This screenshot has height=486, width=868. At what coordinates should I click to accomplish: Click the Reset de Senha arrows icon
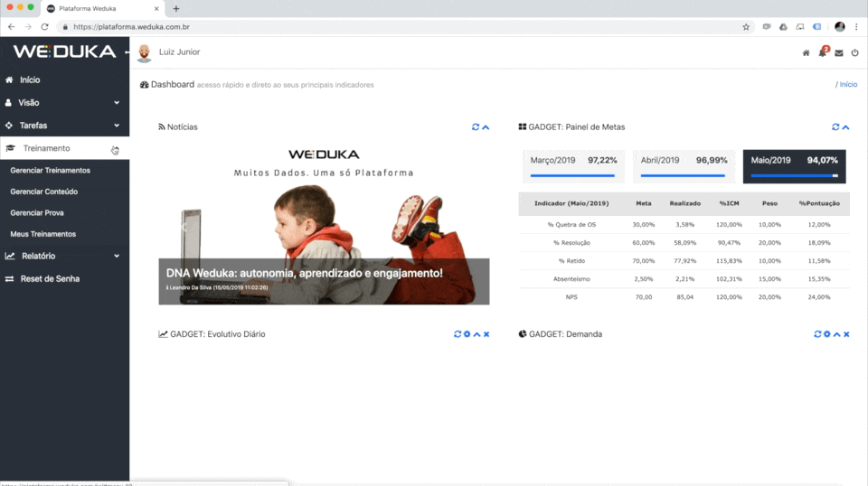click(9, 278)
